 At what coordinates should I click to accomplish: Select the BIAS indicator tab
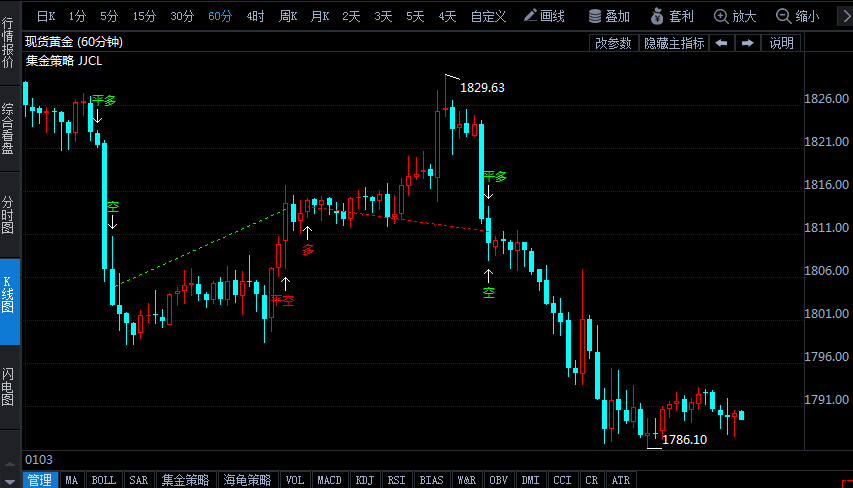431,480
